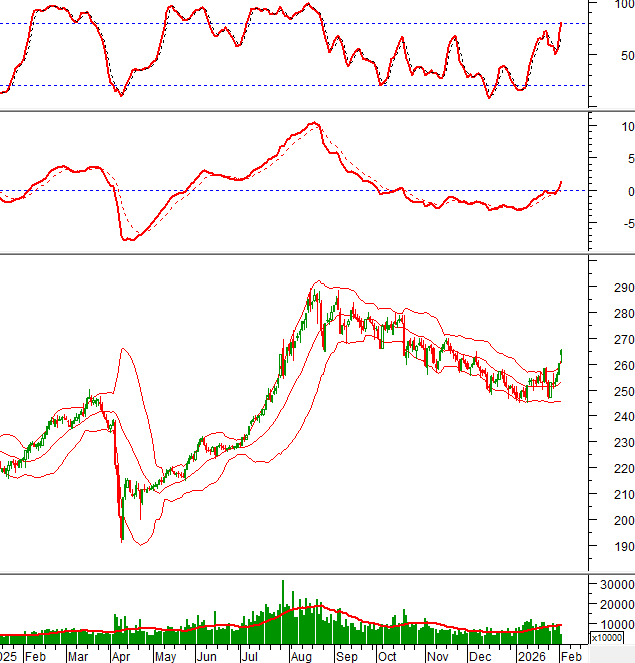This screenshot has height=663, width=635.
Task: Select the 190 price axis label
Action: tap(612, 547)
